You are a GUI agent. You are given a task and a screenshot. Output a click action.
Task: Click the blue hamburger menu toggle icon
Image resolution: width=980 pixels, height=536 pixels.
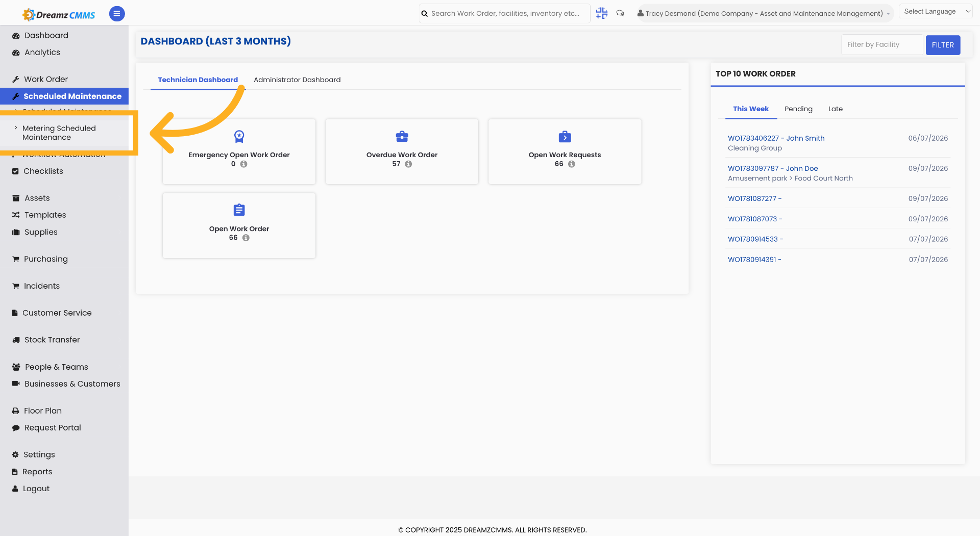point(117,14)
